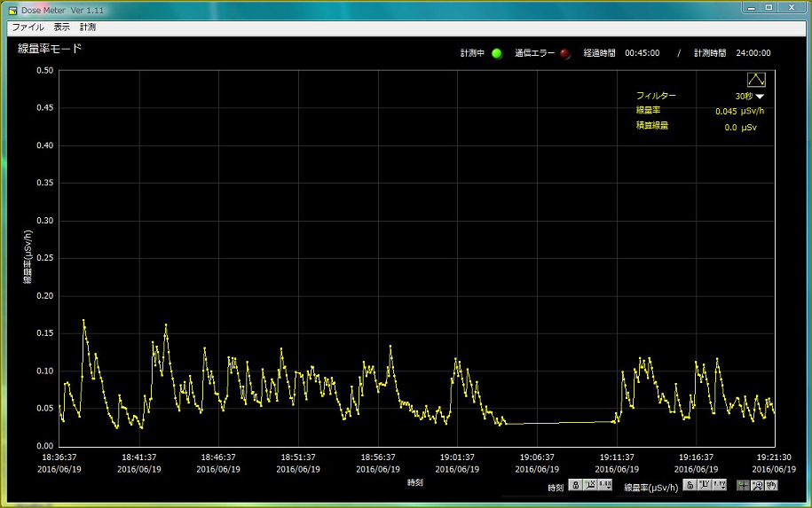Click the dose rate axis autoscale icon

coord(704,485)
